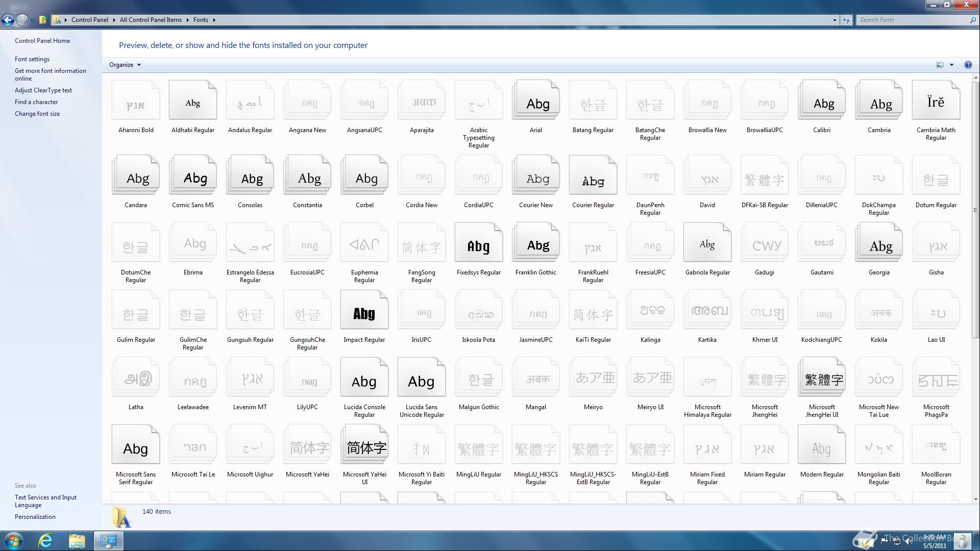Image resolution: width=980 pixels, height=551 pixels.
Task: Select the Latha font icon
Action: pos(136,378)
